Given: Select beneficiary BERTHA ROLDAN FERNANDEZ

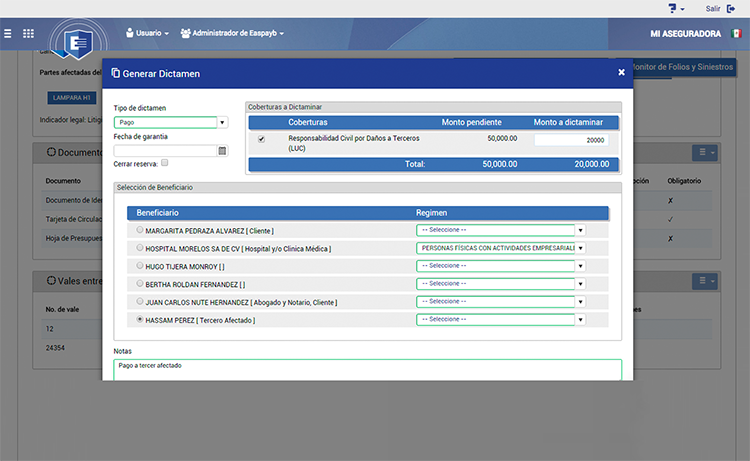Looking at the screenshot, I should tap(140, 284).
